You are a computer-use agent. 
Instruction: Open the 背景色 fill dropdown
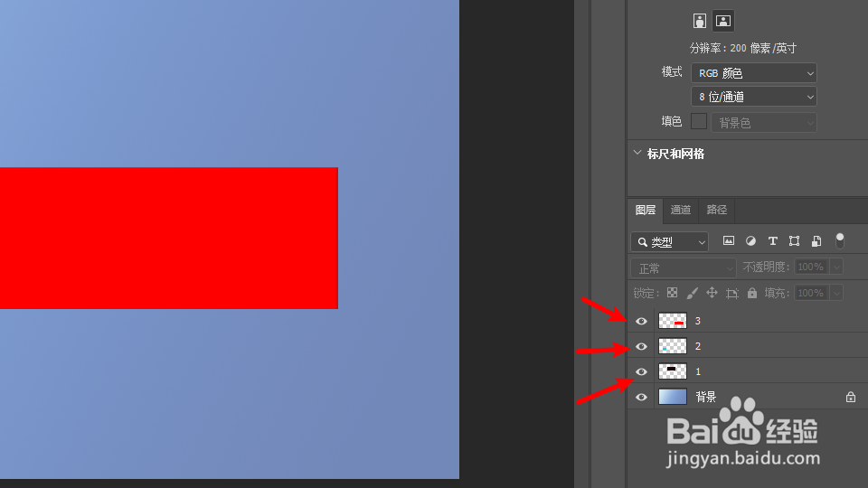coord(764,122)
